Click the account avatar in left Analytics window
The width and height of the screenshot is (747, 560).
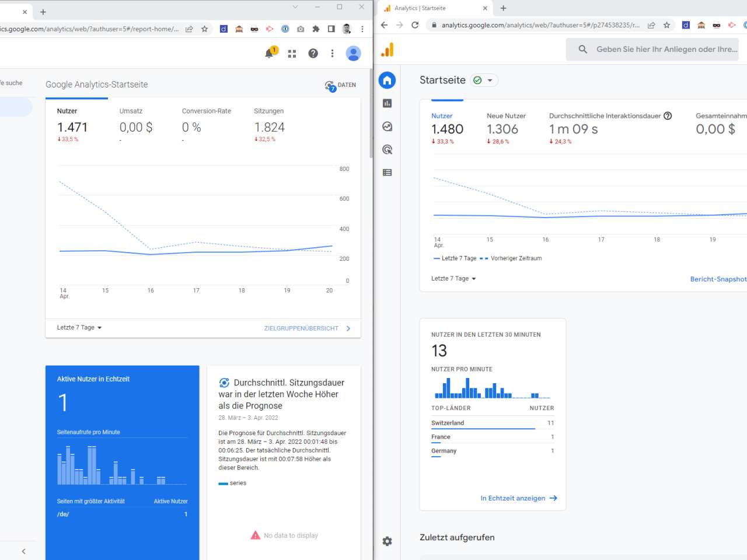click(x=353, y=54)
